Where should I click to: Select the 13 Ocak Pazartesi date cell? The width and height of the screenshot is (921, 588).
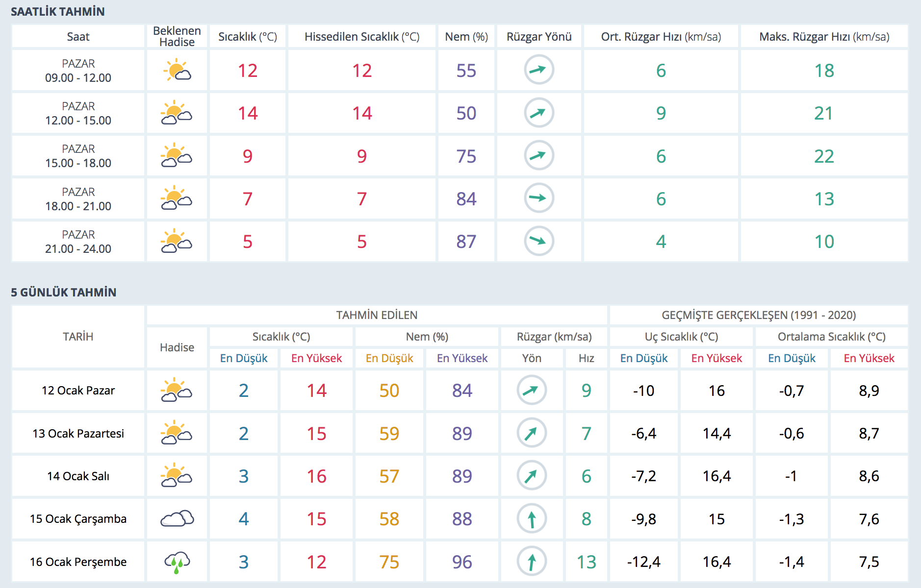78,434
